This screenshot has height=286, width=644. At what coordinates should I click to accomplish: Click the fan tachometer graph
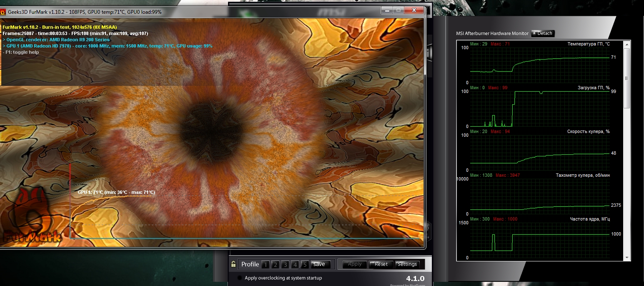pyautogui.click(x=539, y=196)
